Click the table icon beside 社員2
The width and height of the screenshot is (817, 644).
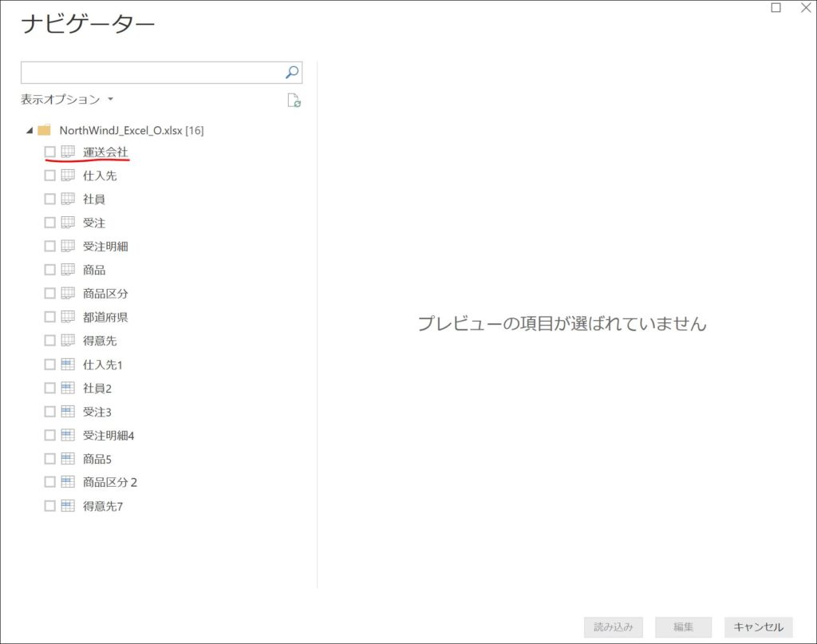(x=68, y=388)
